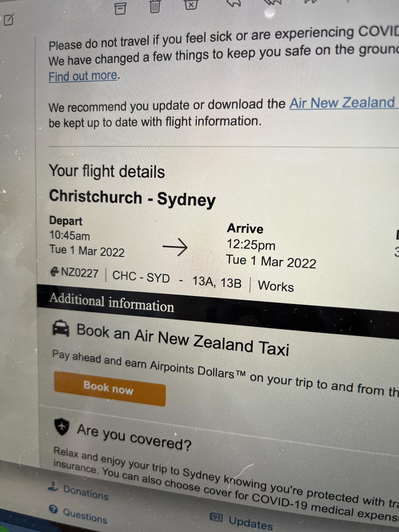This screenshot has height=532, width=399.
Task: Archive this email with the archive box icon
Action: 120,8
